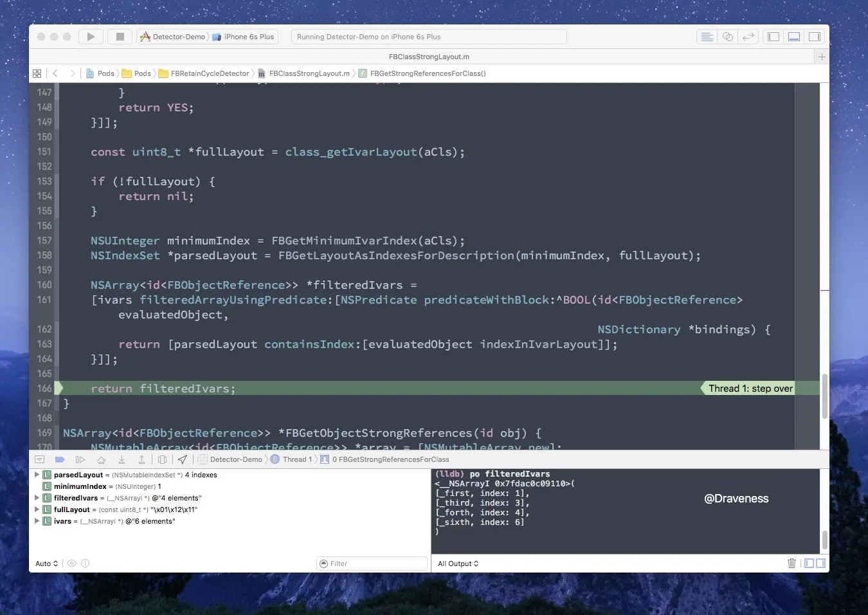Image resolution: width=868 pixels, height=615 pixels.
Task: Toggle the Utilities panel visibility
Action: click(815, 37)
